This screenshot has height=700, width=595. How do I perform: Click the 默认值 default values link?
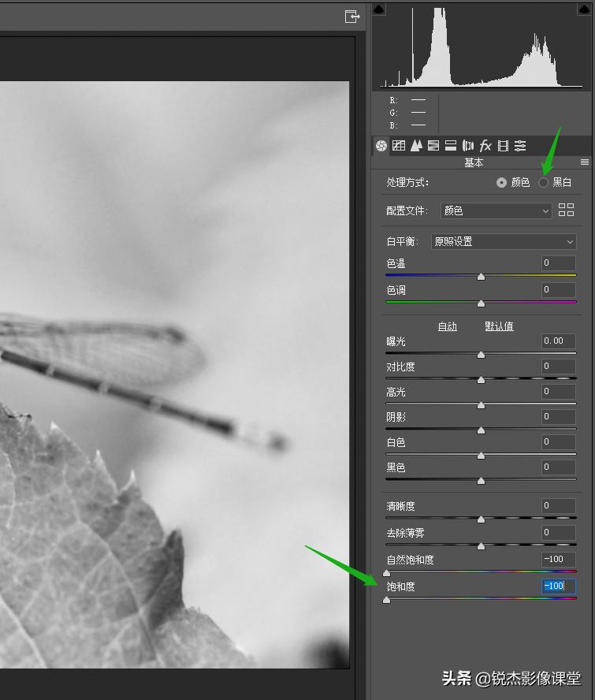499,326
